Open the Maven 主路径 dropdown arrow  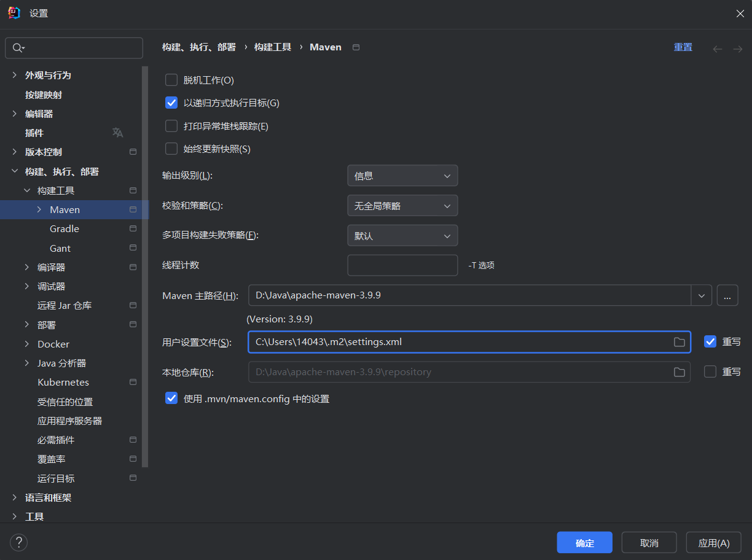point(702,295)
